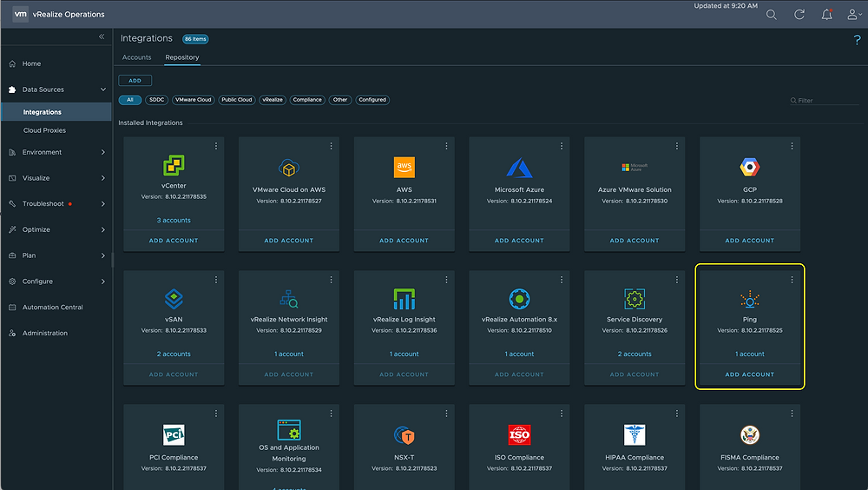Click the VMware Cloud on AWS icon
This screenshot has height=490, width=868.
(289, 168)
